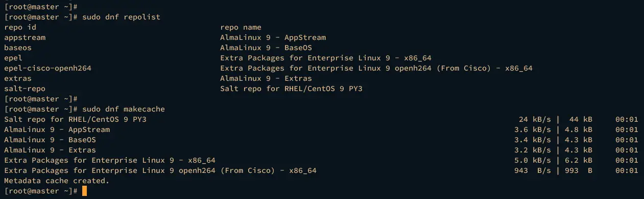Click 'AlmaLinux 9 - AppStream' in makecache output

[x=57, y=129]
